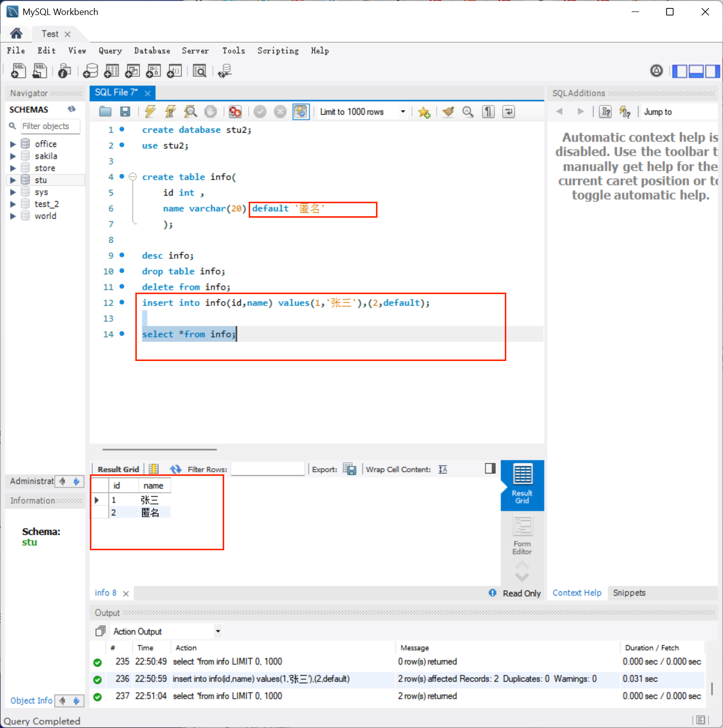Toggle the left sidebar panel visibility

[680, 71]
